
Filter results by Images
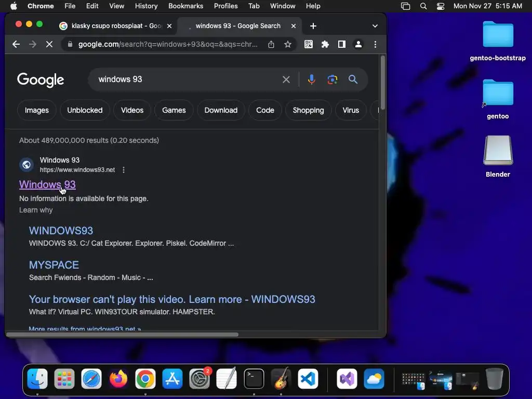[37, 110]
